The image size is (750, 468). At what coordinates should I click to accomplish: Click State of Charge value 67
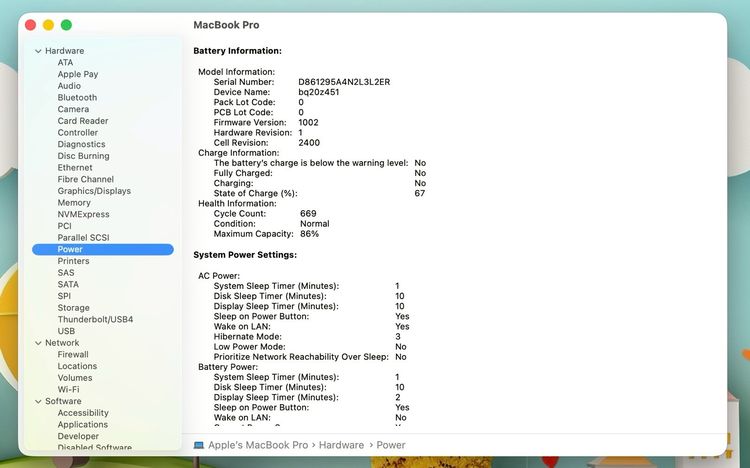pos(419,193)
